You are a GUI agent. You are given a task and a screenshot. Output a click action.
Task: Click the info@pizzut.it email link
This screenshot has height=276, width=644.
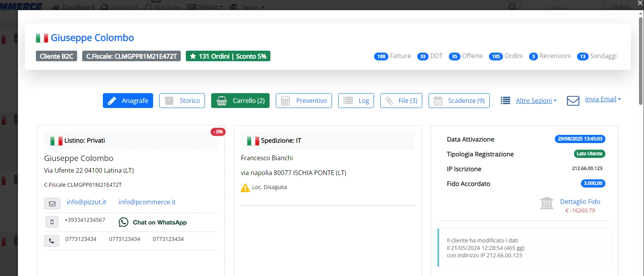coord(86,202)
